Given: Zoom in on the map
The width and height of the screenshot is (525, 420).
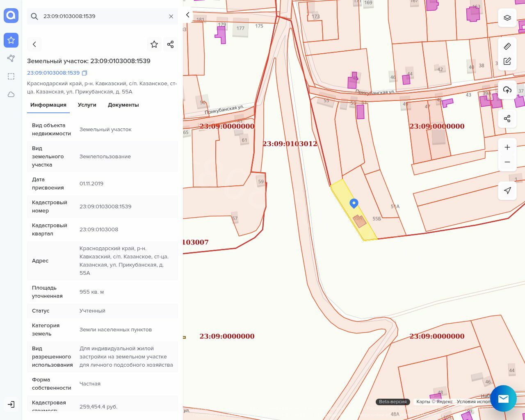Looking at the screenshot, I should 507,147.
